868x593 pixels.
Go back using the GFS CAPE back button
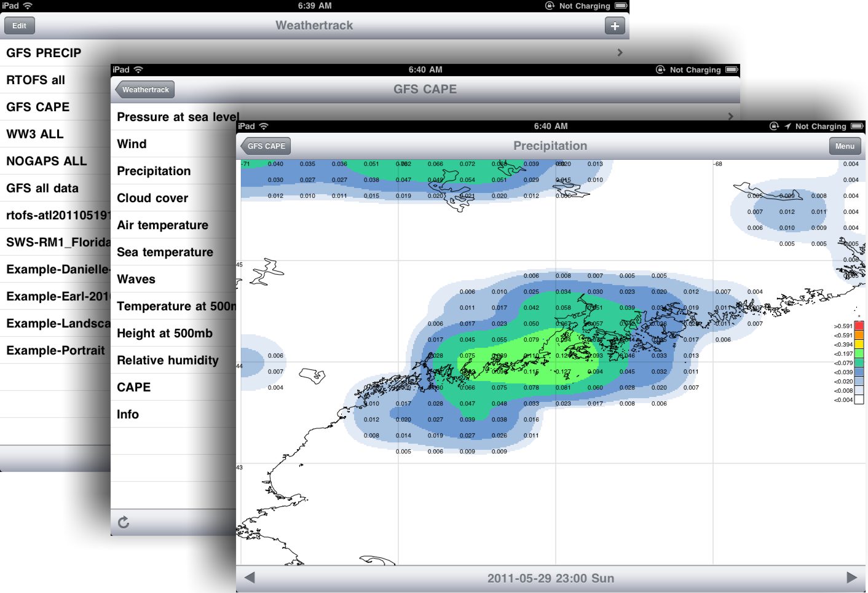[266, 146]
